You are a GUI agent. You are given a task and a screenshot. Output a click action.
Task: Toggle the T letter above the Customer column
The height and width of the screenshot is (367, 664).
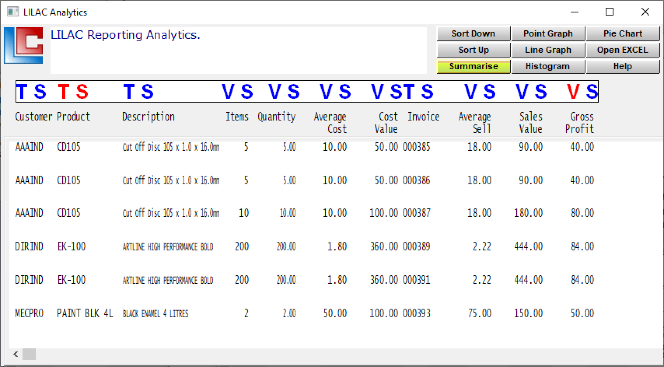[x=22, y=92]
